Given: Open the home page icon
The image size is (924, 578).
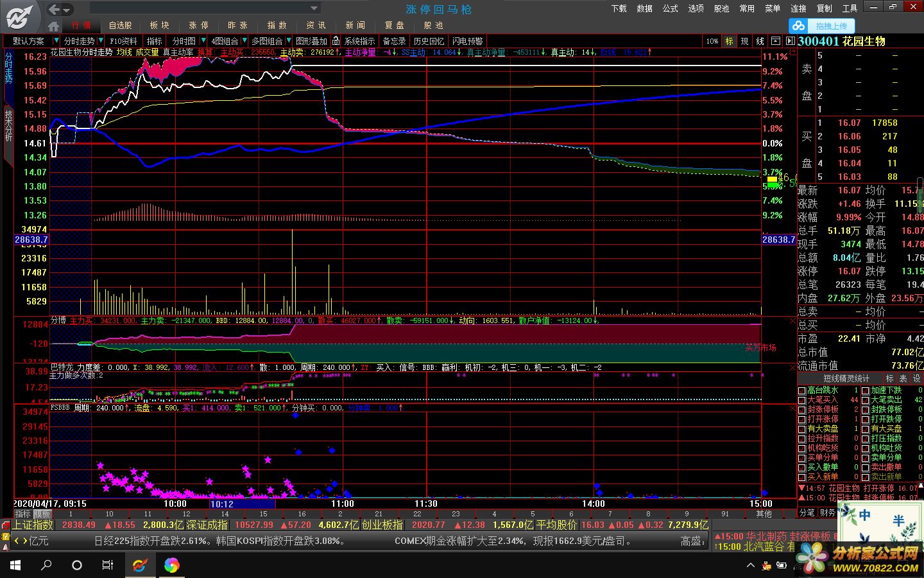Looking at the screenshot, I should pyautogui.click(x=54, y=26).
